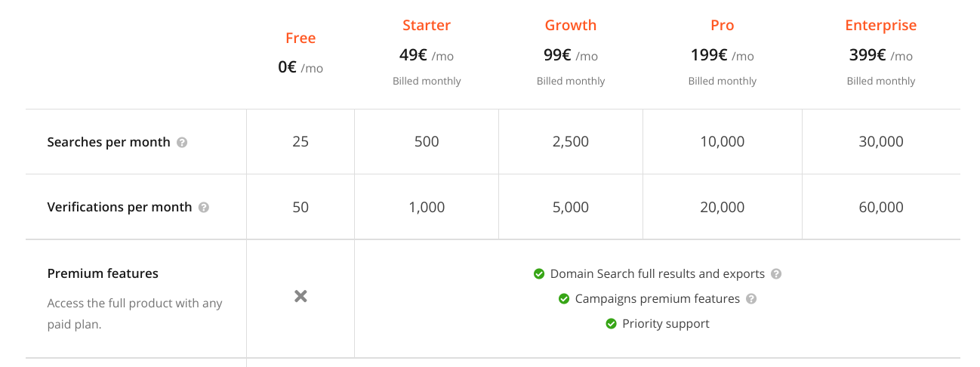Click the Searches per month label
The width and height of the screenshot is (980, 367).
(109, 142)
